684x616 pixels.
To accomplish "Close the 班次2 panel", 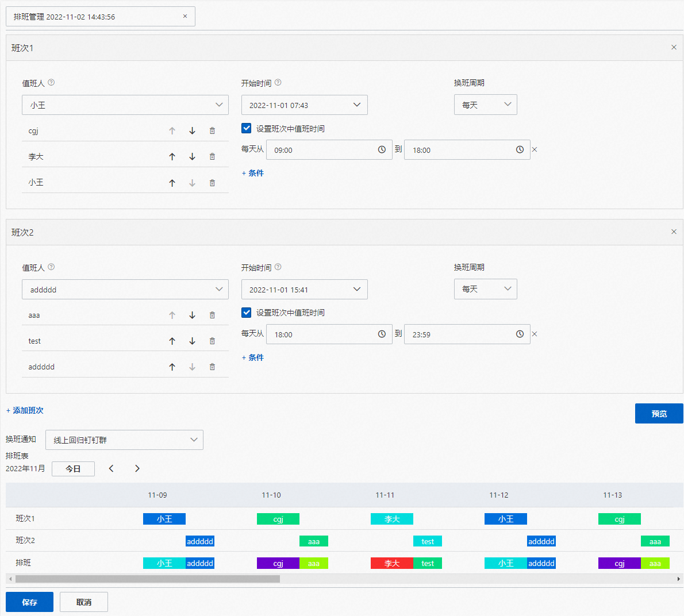I will click(x=674, y=232).
